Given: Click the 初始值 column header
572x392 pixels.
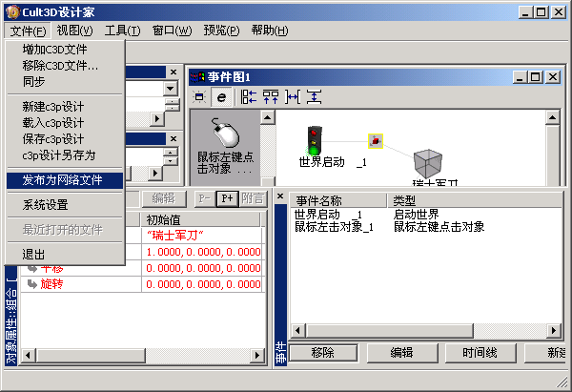Looking at the screenshot, I should [200, 220].
